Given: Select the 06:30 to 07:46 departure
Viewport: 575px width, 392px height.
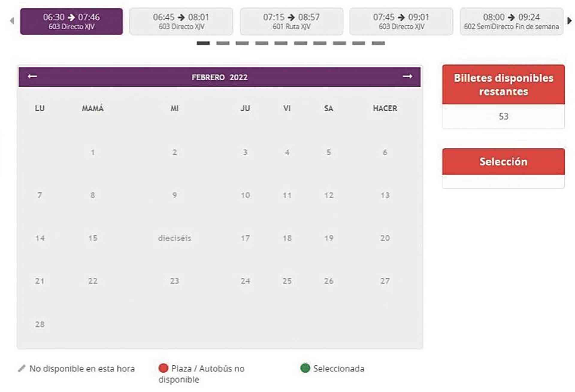Looking at the screenshot, I should coord(71,21).
